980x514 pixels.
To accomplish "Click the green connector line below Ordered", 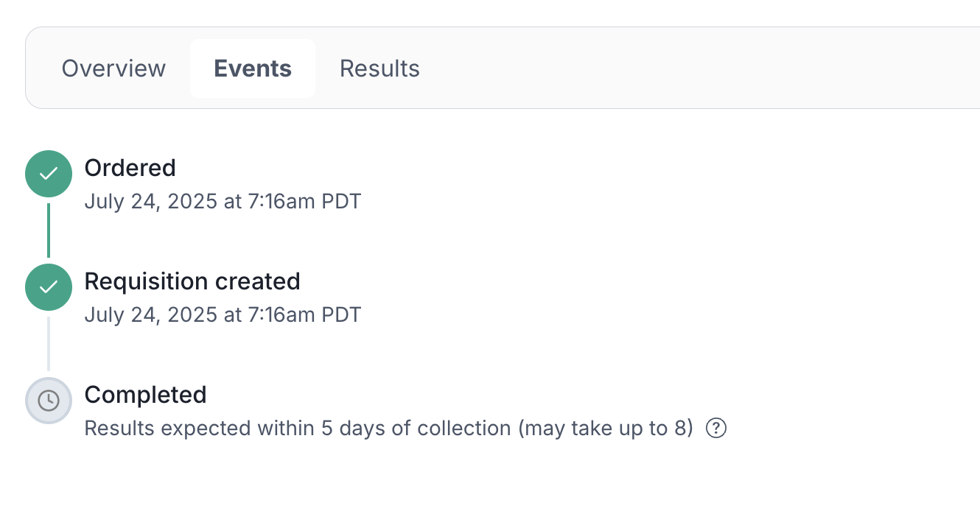I will click(49, 230).
